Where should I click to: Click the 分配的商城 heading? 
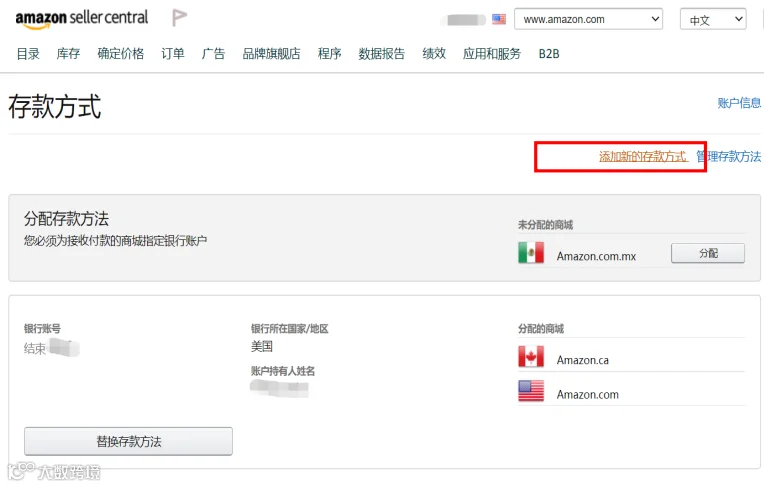(x=541, y=329)
